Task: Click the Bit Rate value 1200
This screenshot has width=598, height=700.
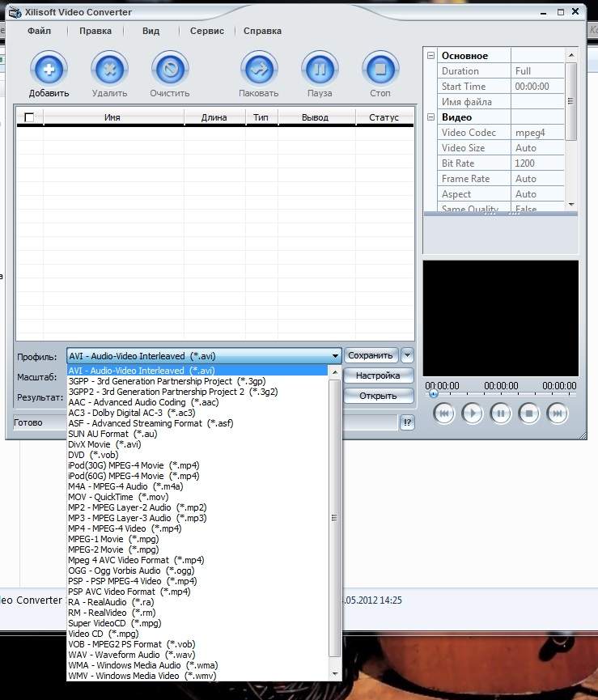Action: coord(537,163)
